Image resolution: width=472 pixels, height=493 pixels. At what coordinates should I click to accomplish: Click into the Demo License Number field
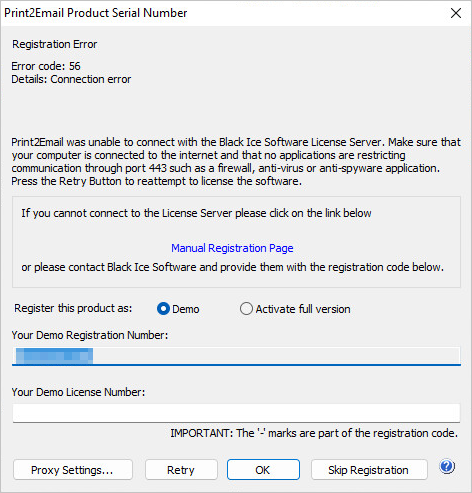coord(236,413)
